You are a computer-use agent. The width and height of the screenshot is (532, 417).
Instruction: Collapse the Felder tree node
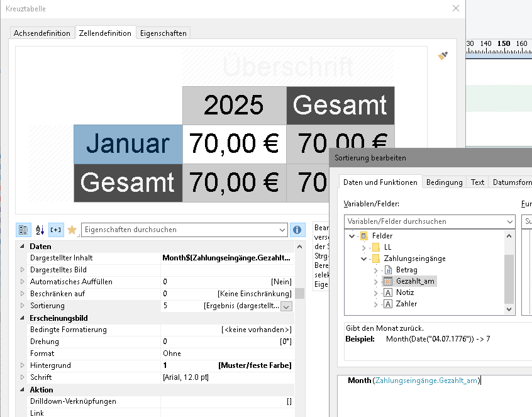[352, 236]
